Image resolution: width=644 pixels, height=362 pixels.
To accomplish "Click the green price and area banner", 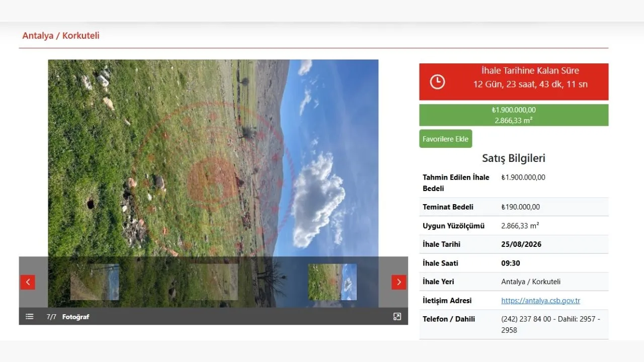I will pyautogui.click(x=514, y=115).
